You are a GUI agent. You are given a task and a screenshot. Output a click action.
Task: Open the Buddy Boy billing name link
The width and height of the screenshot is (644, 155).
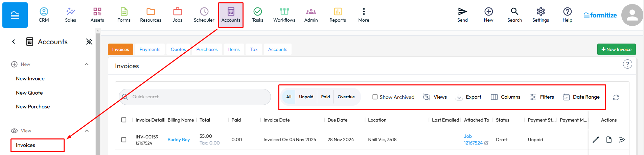[x=179, y=139]
